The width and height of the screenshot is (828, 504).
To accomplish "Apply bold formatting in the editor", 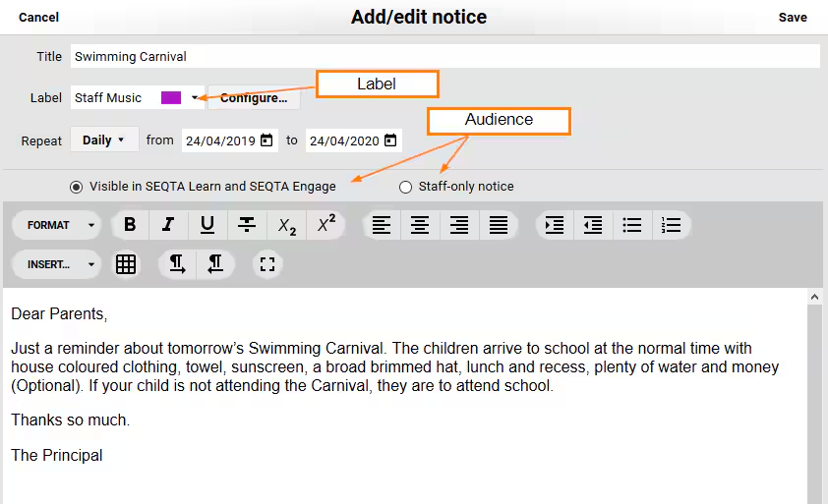I will 130,225.
